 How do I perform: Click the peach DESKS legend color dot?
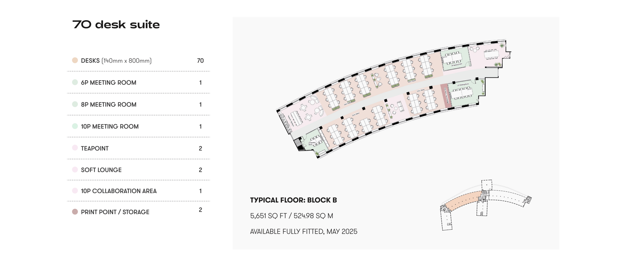pos(75,60)
